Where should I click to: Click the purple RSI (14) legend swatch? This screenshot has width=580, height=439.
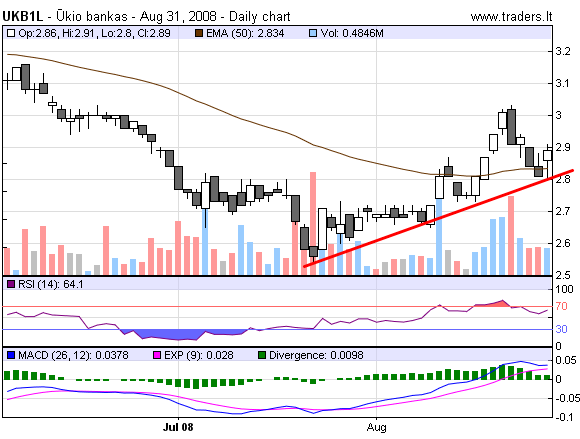coord(11,284)
